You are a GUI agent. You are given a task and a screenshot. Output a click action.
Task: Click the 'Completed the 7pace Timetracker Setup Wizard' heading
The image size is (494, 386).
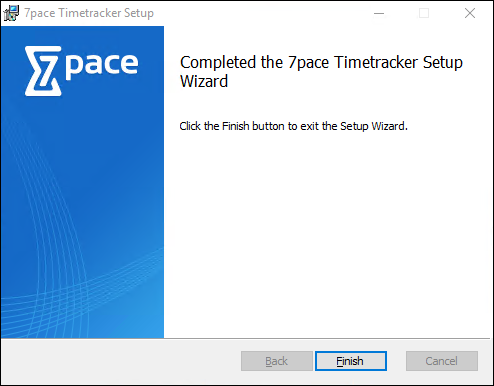tap(321, 71)
